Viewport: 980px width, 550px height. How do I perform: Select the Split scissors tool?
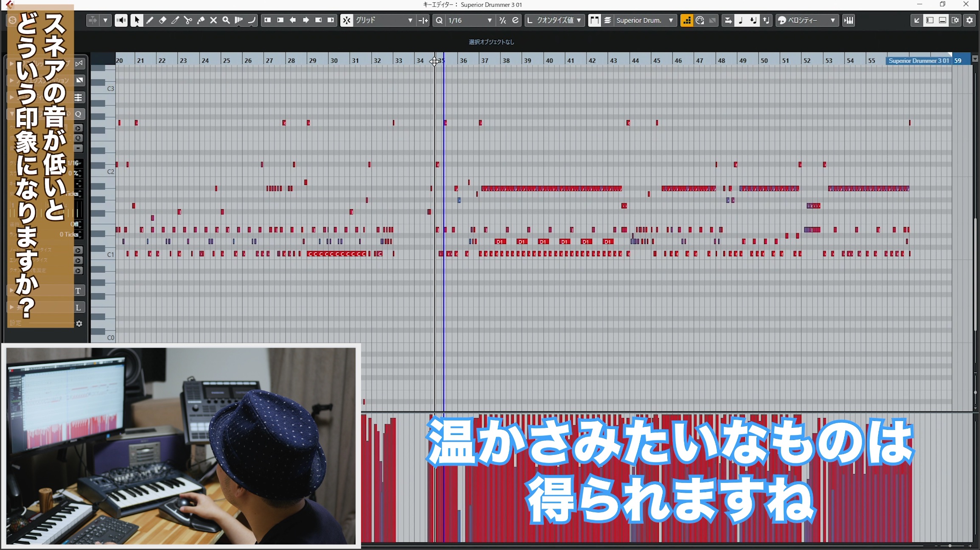coord(188,20)
